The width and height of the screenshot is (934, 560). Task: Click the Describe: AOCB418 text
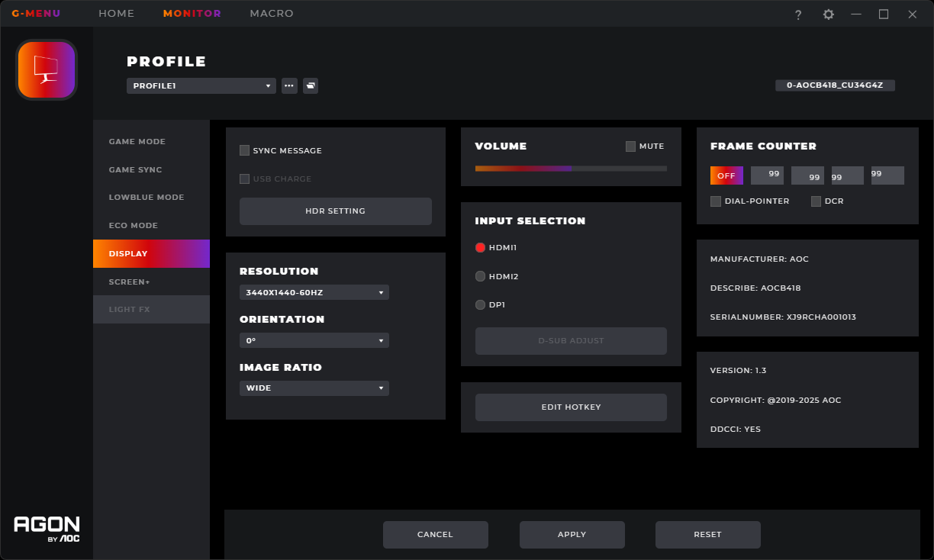[755, 288]
